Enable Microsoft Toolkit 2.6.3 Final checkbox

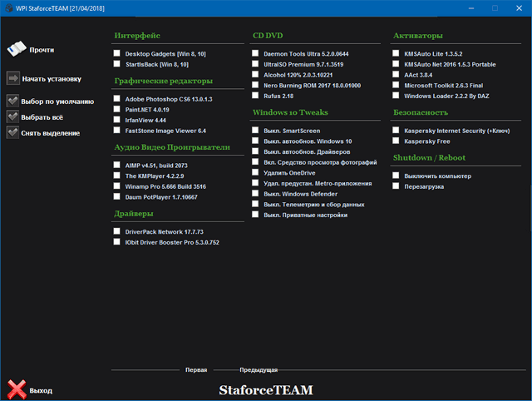396,85
